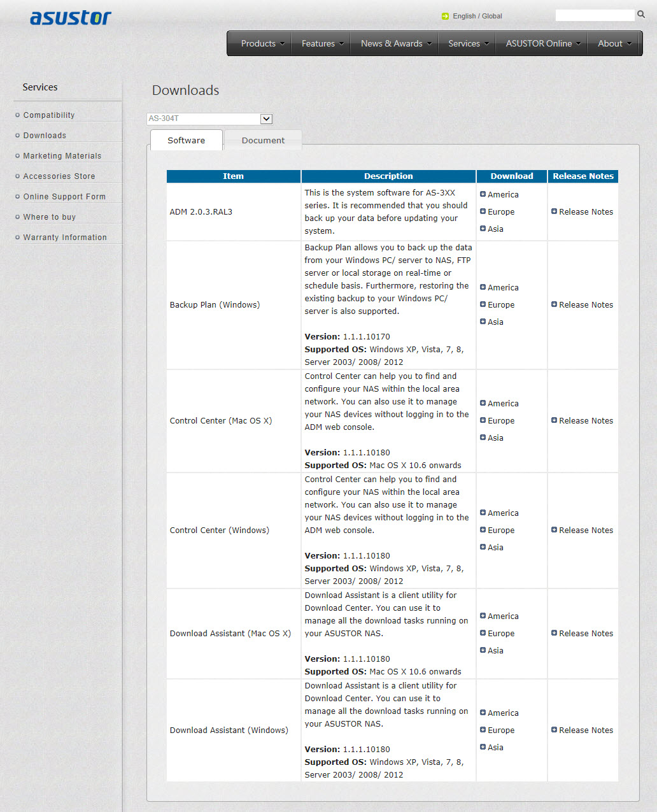Click plus icon beside America for Control Center (Windows)
The width and height of the screenshot is (657, 812).
(x=483, y=513)
